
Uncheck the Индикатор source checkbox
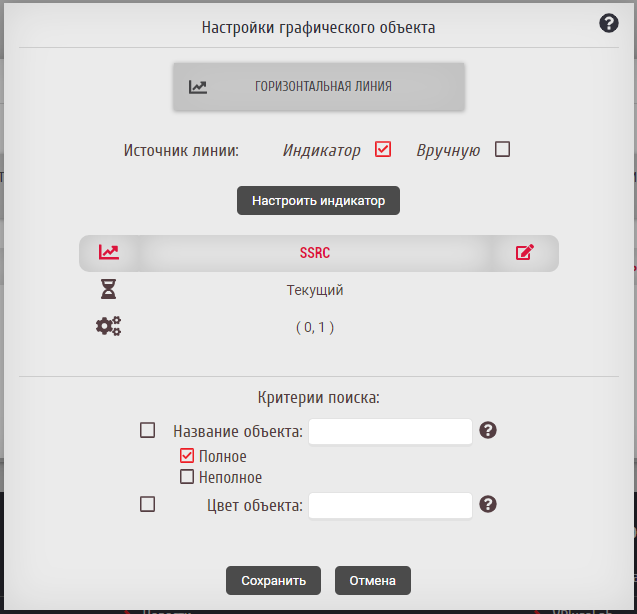pyautogui.click(x=382, y=149)
